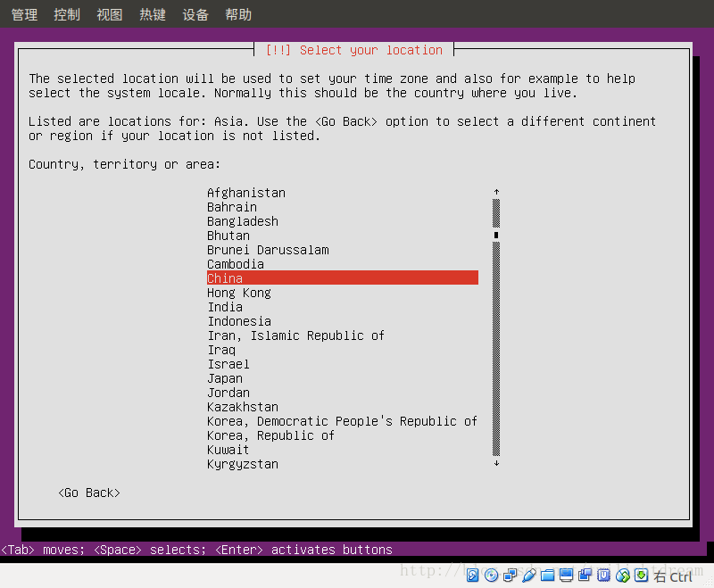Open the 帮助 menu
The height and width of the screenshot is (588, 714).
(237, 13)
